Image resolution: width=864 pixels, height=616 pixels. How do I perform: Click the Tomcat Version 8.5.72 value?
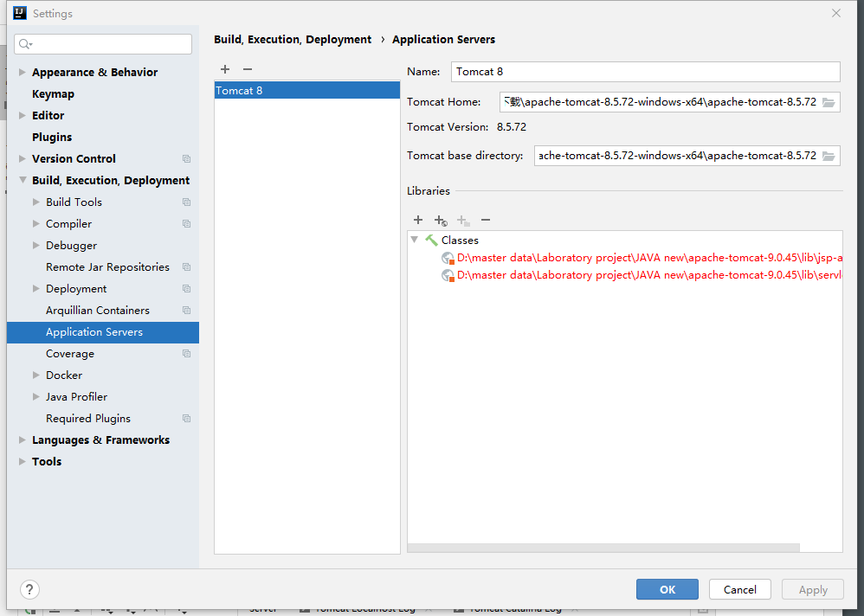point(512,127)
